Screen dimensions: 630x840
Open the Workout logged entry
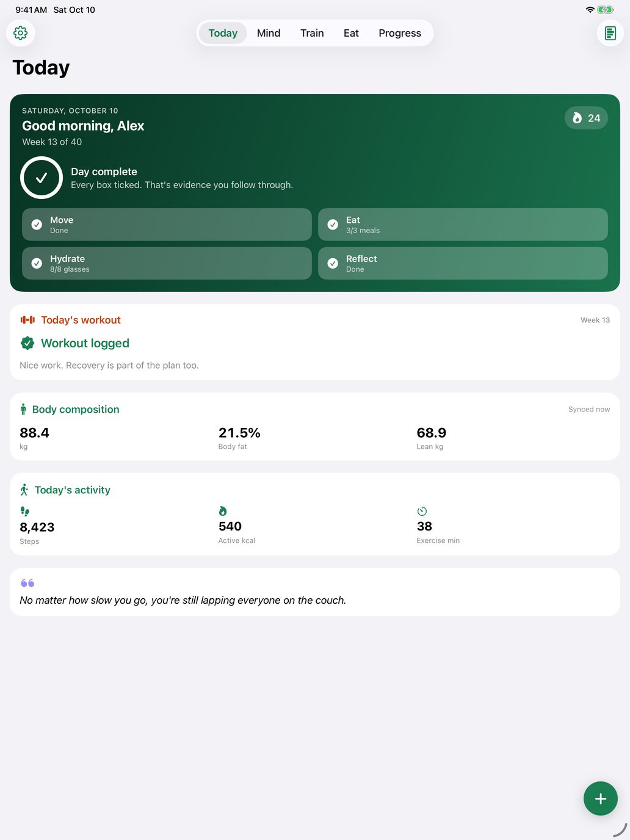point(85,343)
